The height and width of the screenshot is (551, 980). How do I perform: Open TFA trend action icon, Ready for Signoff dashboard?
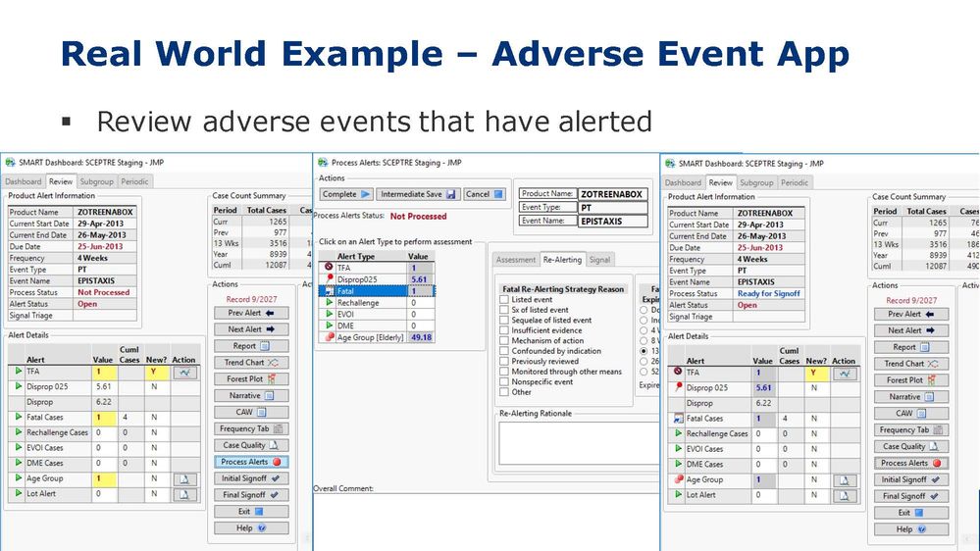pyautogui.click(x=845, y=374)
